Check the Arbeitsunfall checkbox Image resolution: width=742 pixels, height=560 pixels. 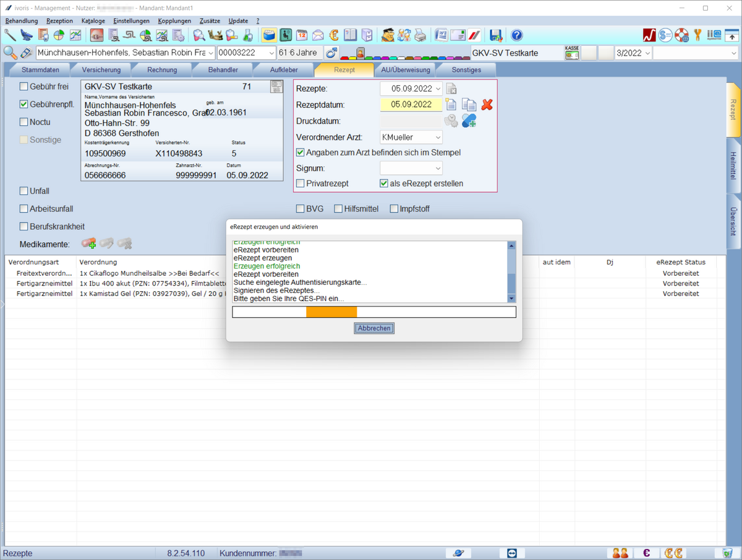pos(24,209)
